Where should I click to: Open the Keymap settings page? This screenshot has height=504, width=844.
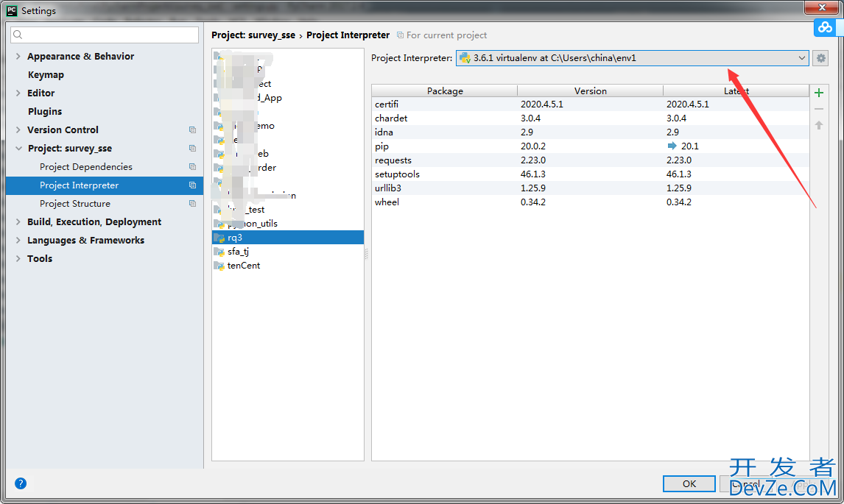[x=46, y=75]
